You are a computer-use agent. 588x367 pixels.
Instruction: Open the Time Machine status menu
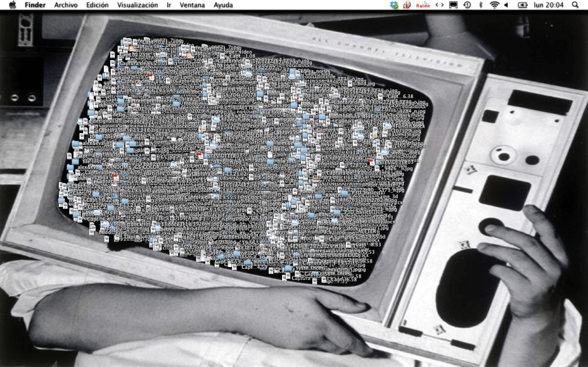click(x=467, y=5)
